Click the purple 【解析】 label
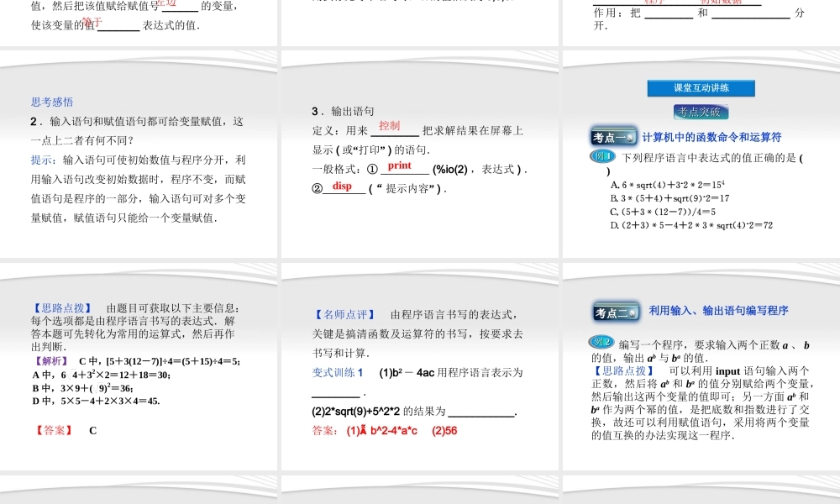840x504 pixels. click(51, 361)
